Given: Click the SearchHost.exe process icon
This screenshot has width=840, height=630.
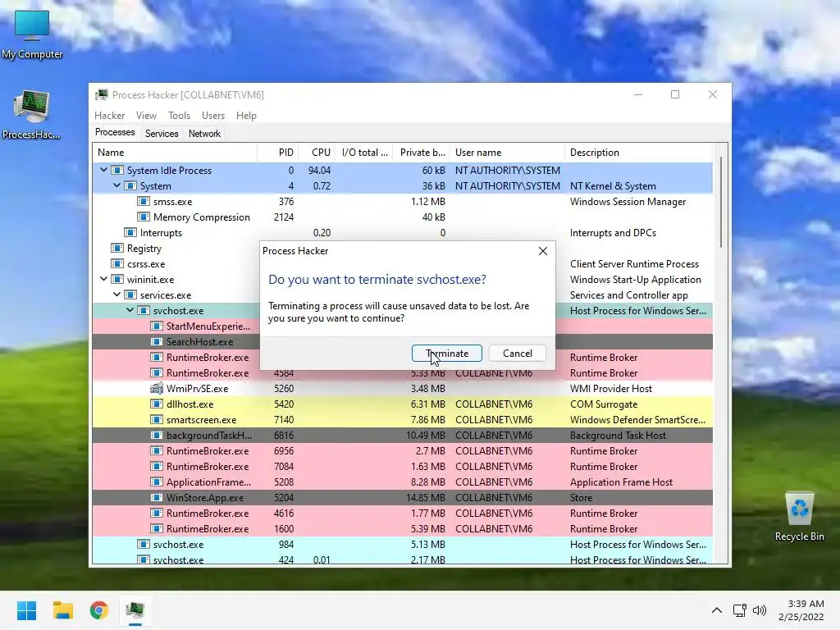Looking at the screenshot, I should coord(157,341).
